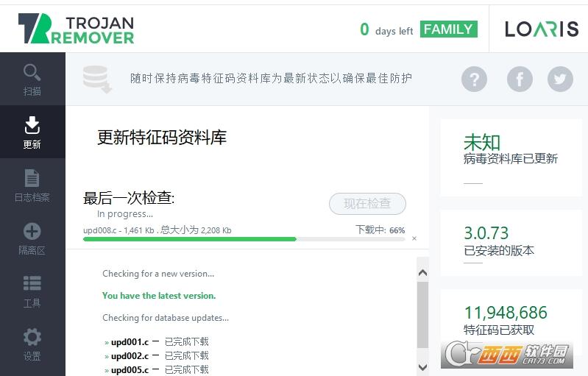Click the log scrollbar down arrow
Viewport: 588px width, 376px height.
click(x=422, y=367)
